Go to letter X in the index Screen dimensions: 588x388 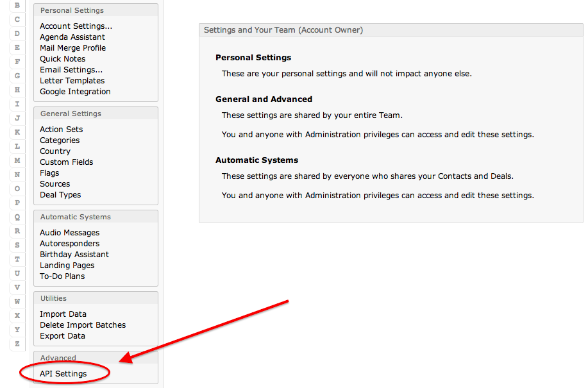17,316
